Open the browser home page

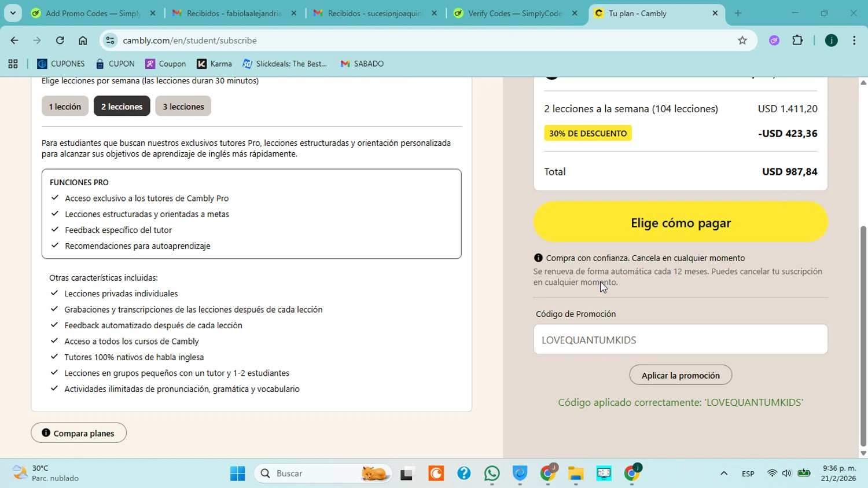pos(83,41)
